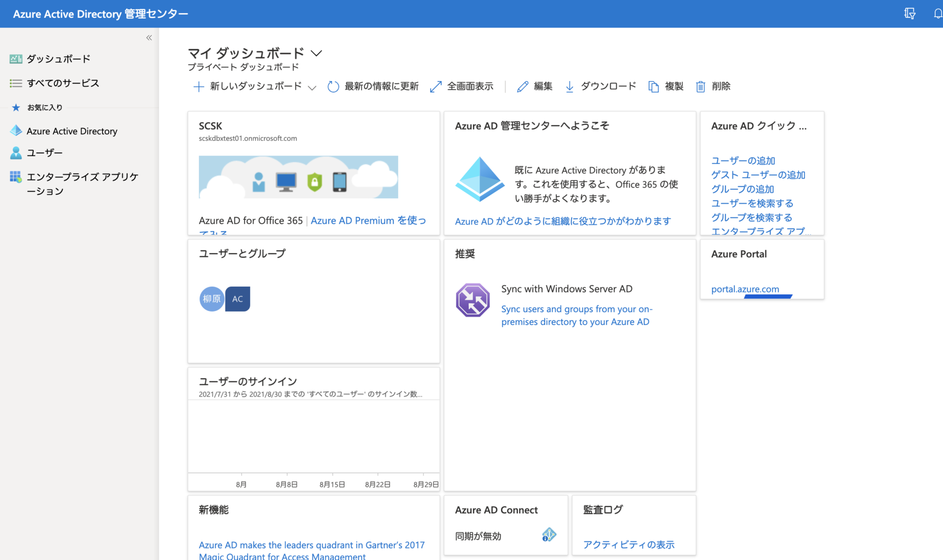Click the Sync with Windows Server AD icon
This screenshot has height=560, width=943.
pyautogui.click(x=472, y=300)
